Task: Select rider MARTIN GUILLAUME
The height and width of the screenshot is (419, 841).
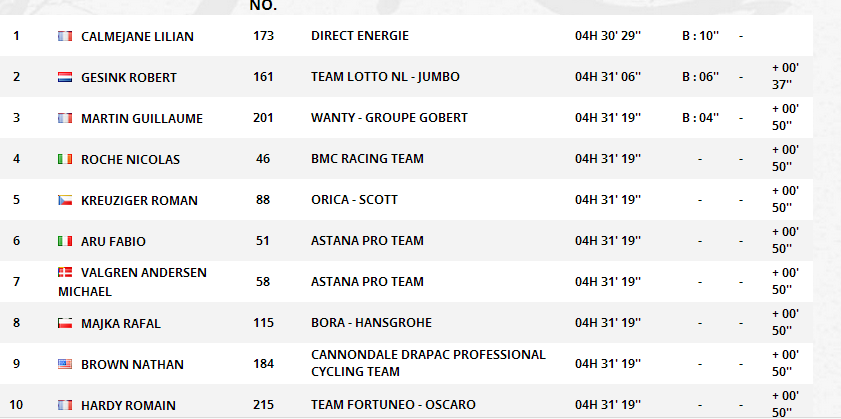Action: point(142,119)
